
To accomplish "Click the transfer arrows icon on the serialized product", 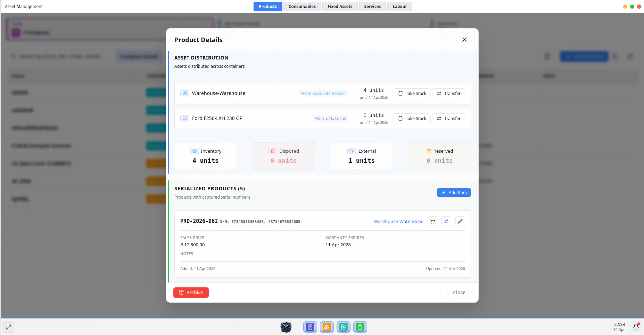I will [446, 221].
